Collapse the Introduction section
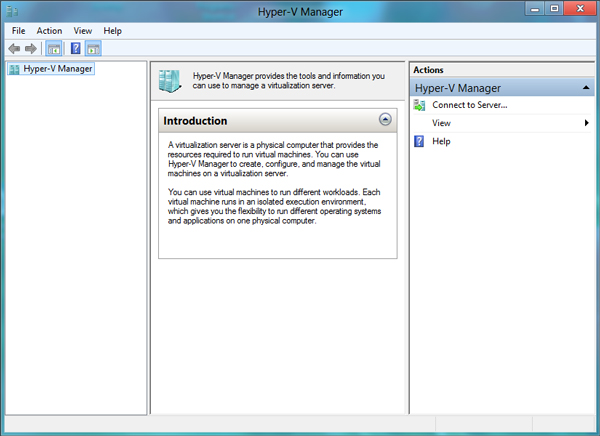The image size is (600, 436). click(385, 119)
